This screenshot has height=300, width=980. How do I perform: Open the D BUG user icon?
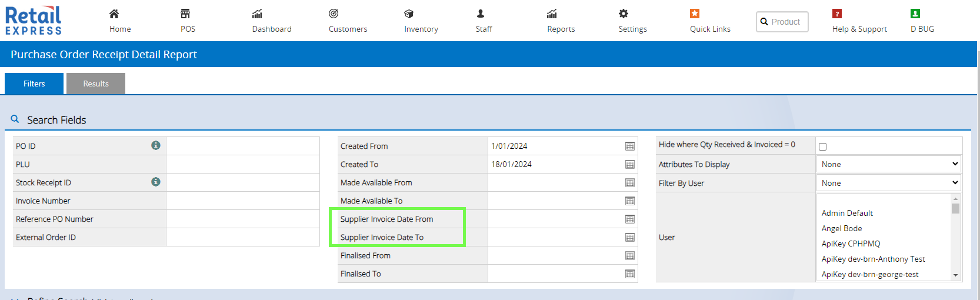point(915,14)
